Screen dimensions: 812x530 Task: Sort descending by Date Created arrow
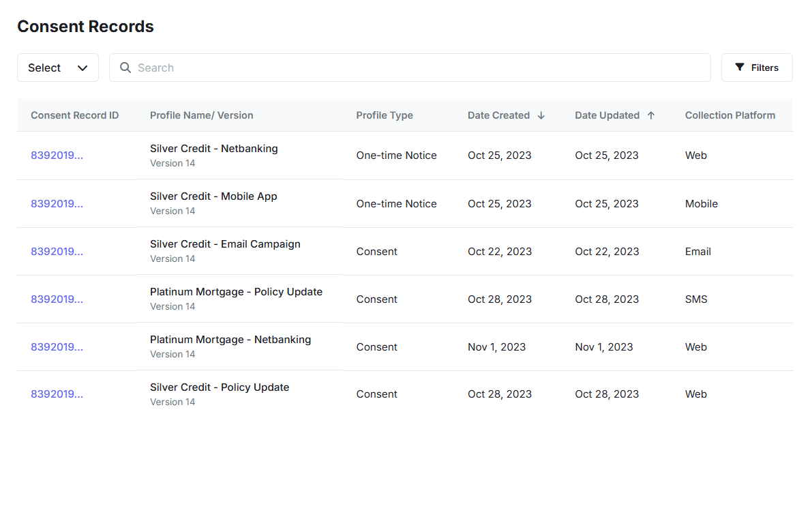541,115
